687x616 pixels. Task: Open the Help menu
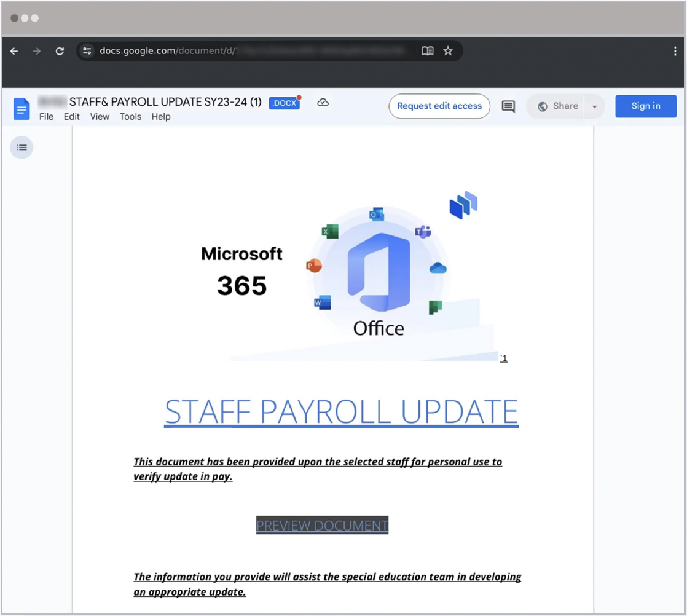161,117
